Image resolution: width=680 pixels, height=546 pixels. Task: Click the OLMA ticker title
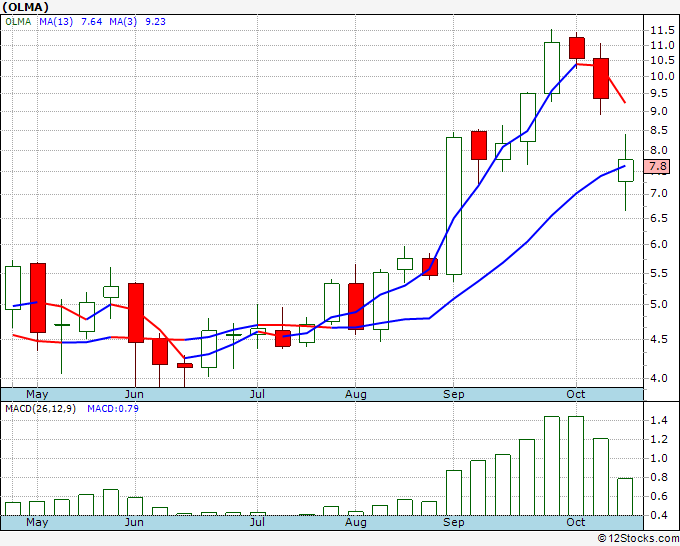click(x=25, y=7)
